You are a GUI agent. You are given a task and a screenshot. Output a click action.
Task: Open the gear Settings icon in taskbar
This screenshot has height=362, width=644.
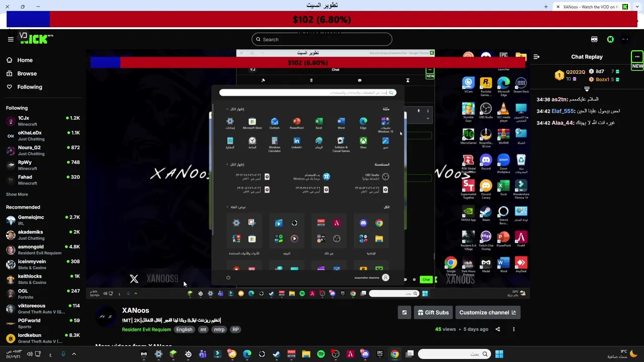[158, 354]
